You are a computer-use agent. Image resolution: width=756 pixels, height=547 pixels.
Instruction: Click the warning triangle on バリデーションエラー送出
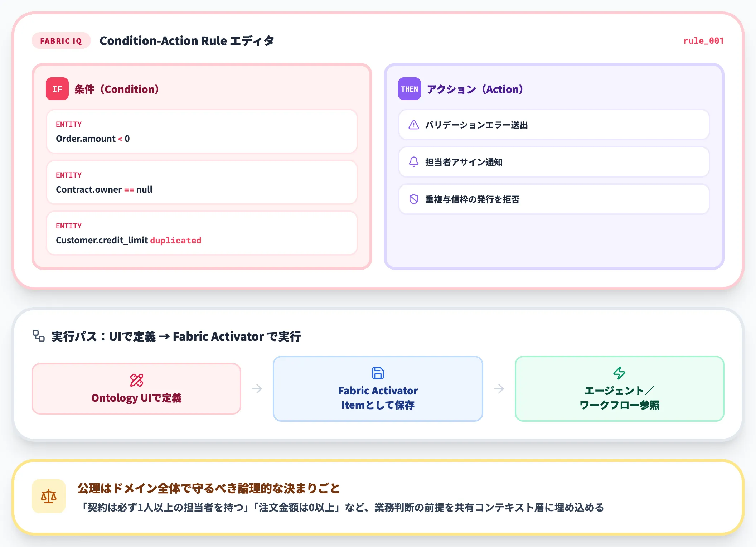tap(414, 125)
